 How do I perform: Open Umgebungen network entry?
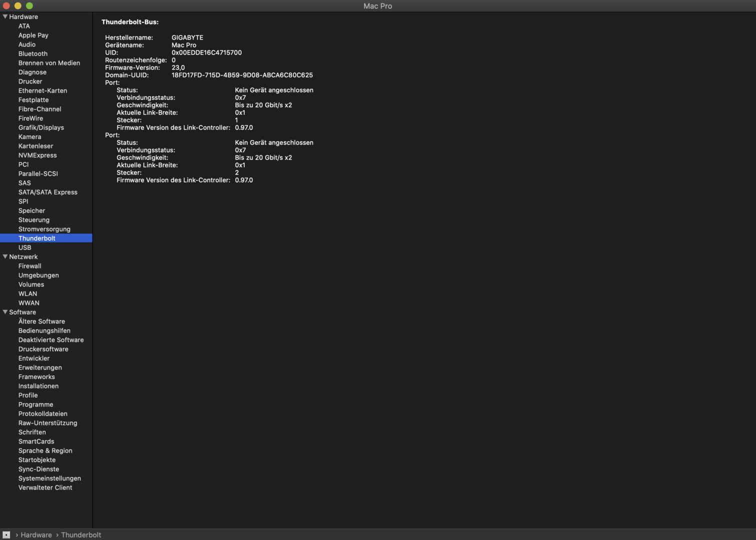(x=38, y=275)
